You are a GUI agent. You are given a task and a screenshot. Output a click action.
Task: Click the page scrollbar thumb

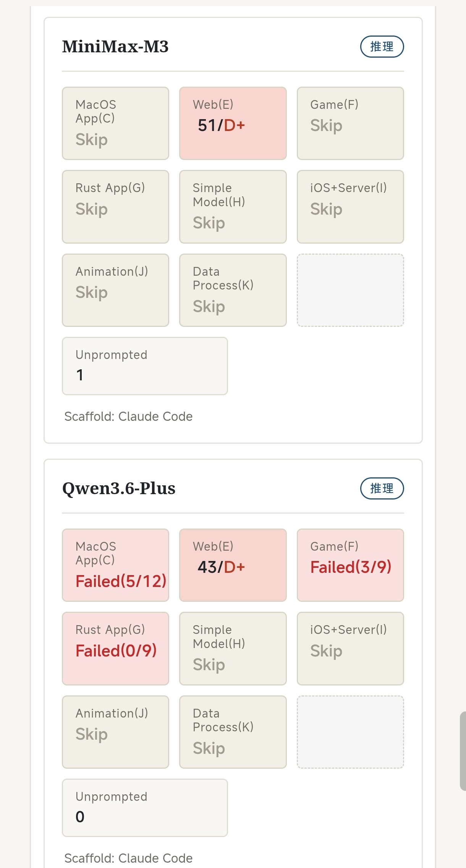(x=463, y=751)
